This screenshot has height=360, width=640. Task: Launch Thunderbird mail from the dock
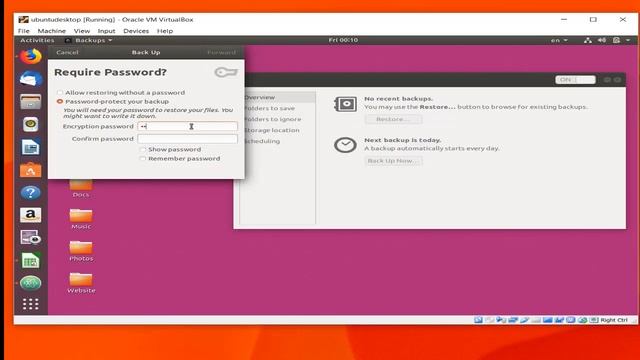31,78
